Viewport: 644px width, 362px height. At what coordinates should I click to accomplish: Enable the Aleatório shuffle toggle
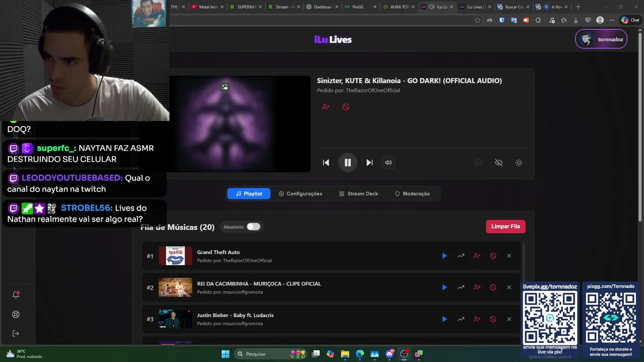(253, 227)
